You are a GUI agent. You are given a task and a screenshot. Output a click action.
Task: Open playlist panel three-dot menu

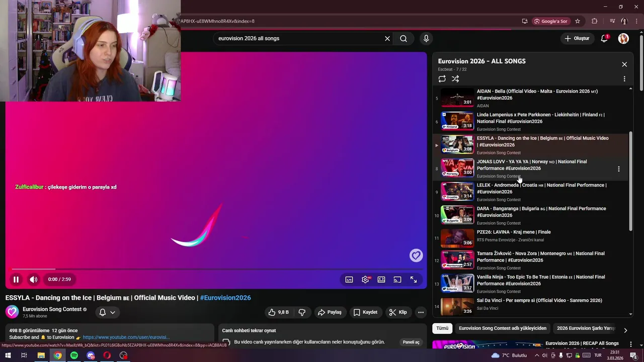(624, 79)
